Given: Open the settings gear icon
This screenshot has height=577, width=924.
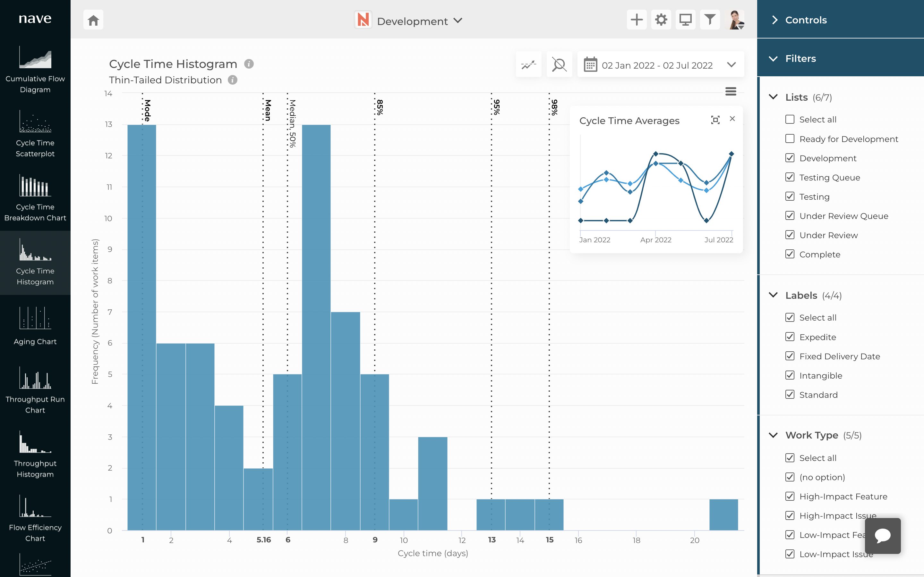Looking at the screenshot, I should pyautogui.click(x=661, y=20).
